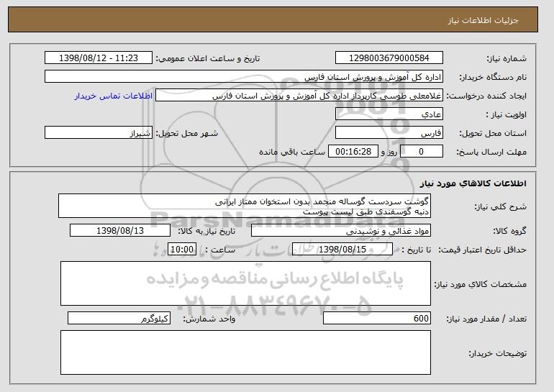The height and width of the screenshot is (392, 554).
Task: Click the توضیحات خریدار text area
Action: point(245,352)
